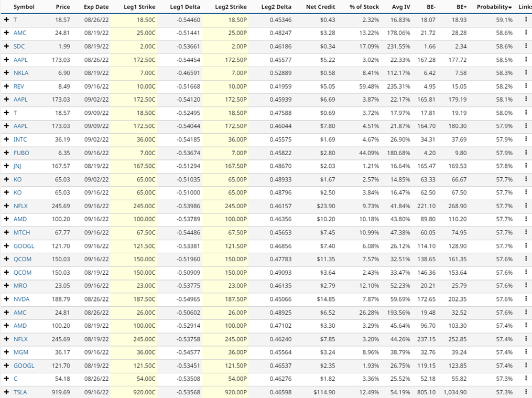Open links menu for INTC row
This screenshot has height=398, width=532.
[526, 139]
